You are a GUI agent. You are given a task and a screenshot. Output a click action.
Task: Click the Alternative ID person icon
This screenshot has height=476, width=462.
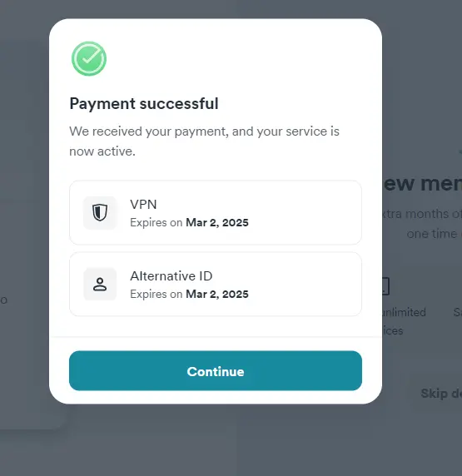[x=100, y=285]
